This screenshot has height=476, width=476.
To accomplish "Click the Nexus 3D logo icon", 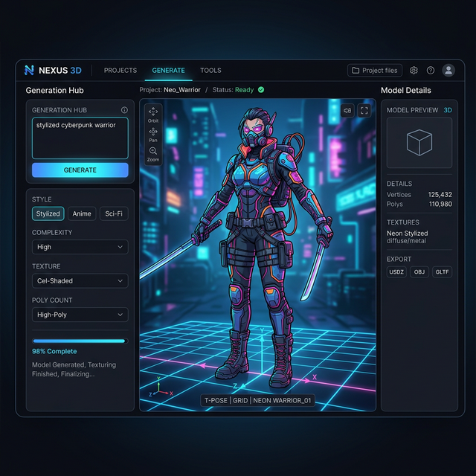I will 29,71.
